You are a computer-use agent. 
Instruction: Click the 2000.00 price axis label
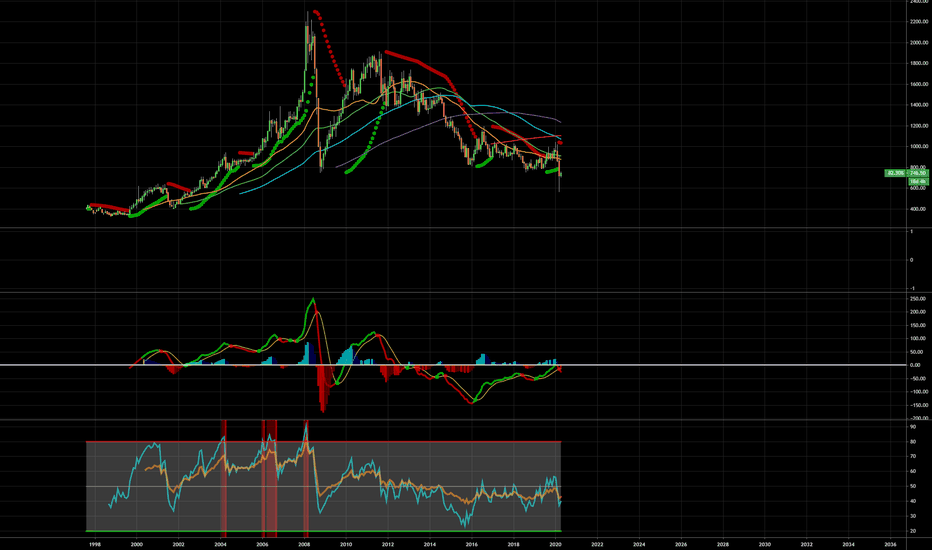click(918, 43)
